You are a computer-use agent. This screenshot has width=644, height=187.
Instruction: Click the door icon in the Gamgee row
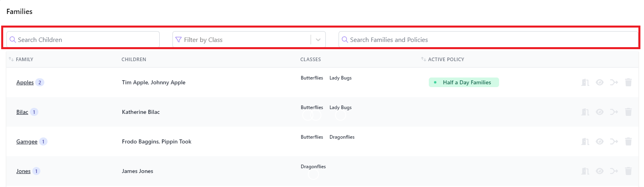click(585, 141)
